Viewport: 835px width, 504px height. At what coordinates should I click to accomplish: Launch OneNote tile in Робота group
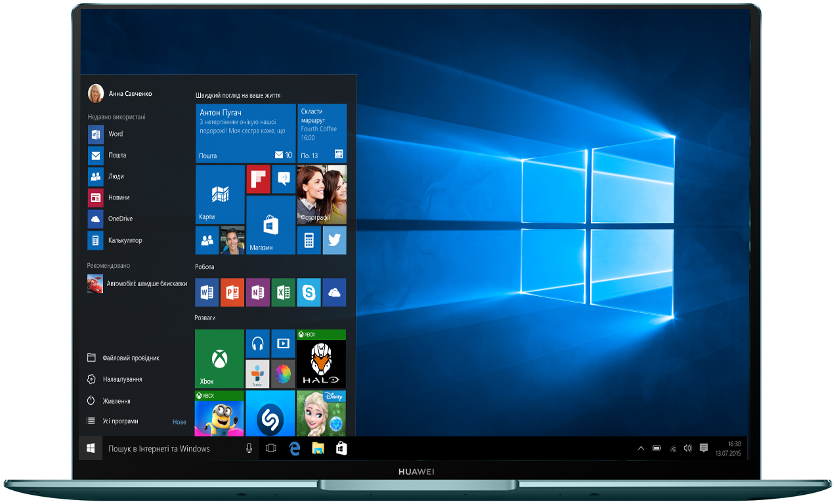258,292
